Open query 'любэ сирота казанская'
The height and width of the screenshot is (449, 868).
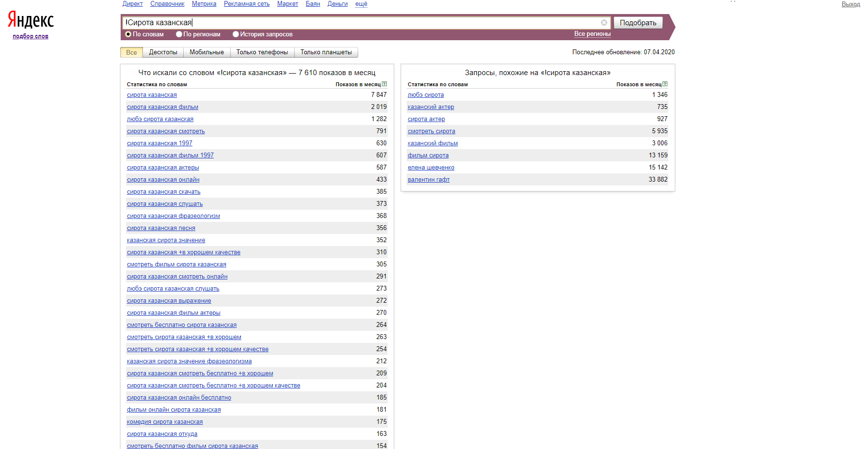click(x=160, y=119)
